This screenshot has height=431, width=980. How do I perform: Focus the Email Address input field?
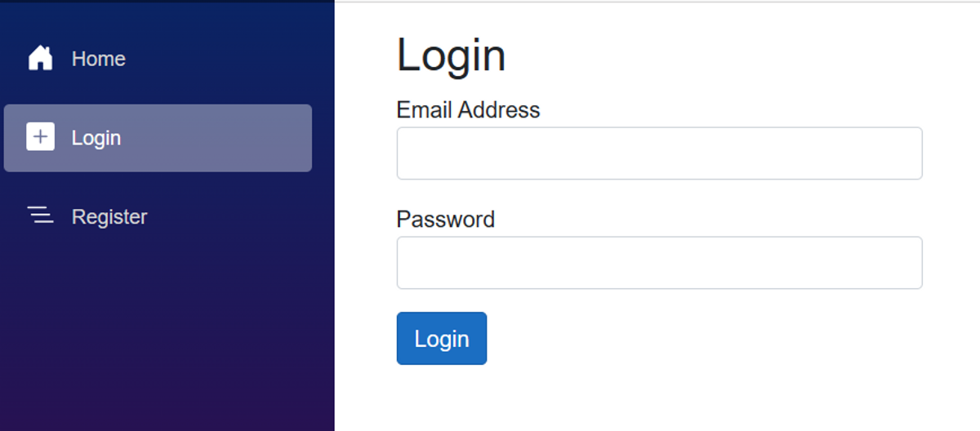659,153
